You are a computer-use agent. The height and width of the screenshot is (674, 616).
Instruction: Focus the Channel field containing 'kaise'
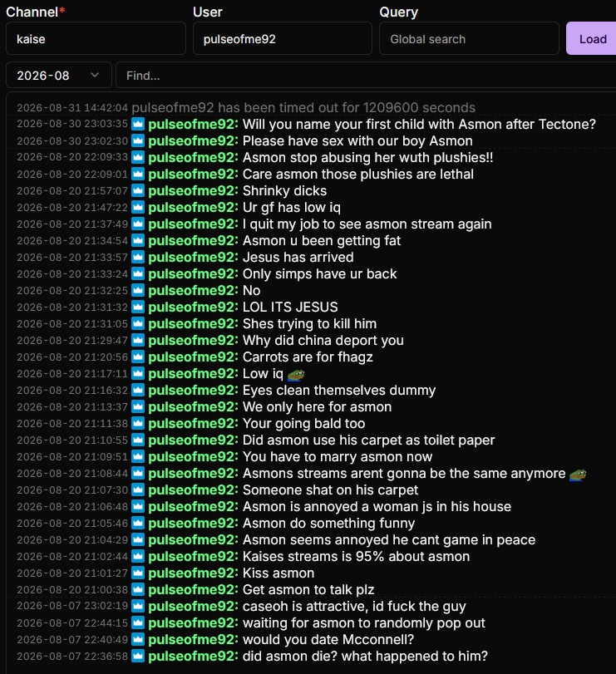click(x=96, y=39)
